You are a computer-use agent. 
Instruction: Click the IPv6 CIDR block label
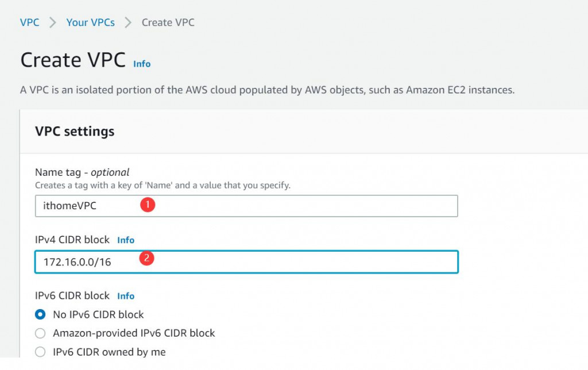72,295
